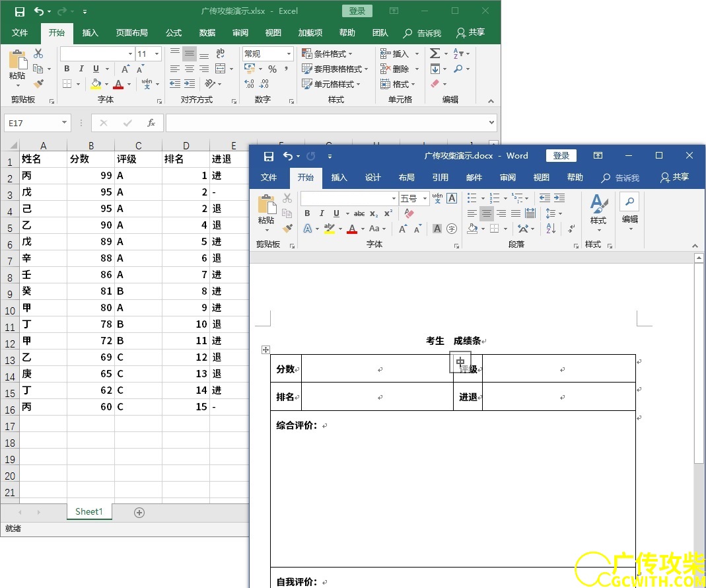Screen dimensions: 706x588
Task: Click the Bullets list icon in Word
Action: point(472,198)
